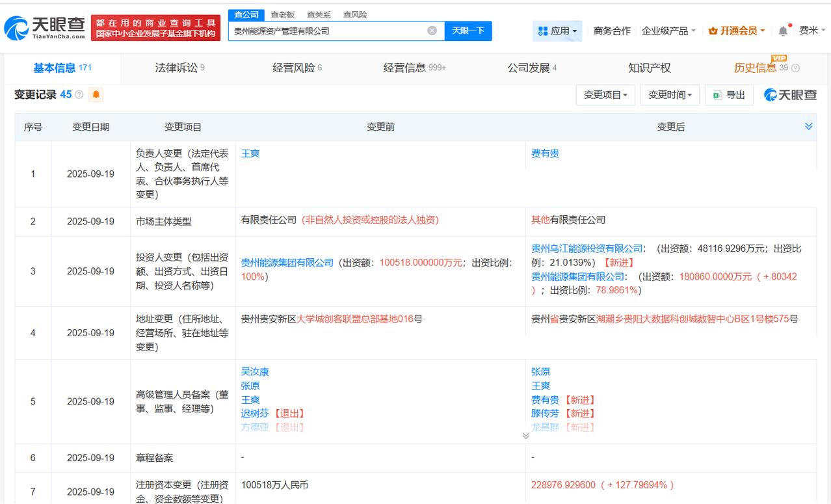831x504 pixels.
Task: Click the help icon next to 变更记录 45
Action: pyautogui.click(x=79, y=95)
